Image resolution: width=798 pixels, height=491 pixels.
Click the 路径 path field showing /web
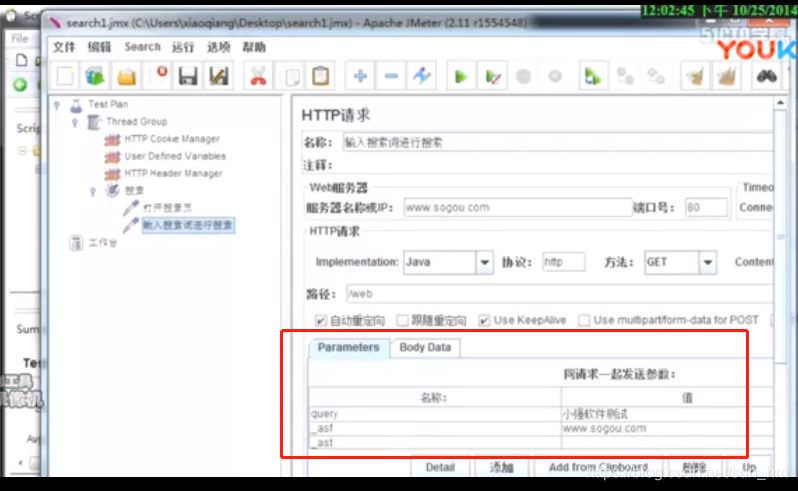point(560,294)
